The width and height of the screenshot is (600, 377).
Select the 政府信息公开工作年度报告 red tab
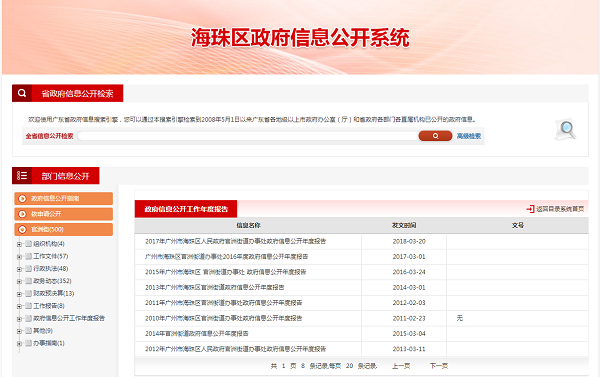186,209
